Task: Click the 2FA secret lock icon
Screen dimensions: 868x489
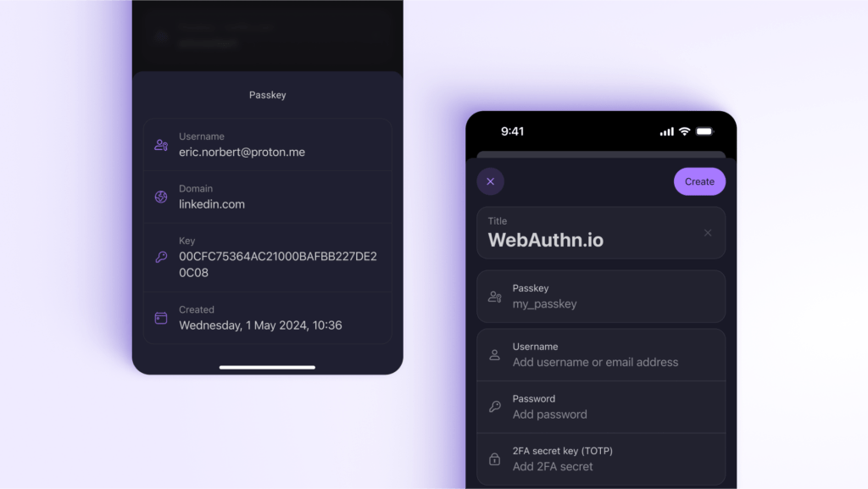Action: (x=495, y=459)
